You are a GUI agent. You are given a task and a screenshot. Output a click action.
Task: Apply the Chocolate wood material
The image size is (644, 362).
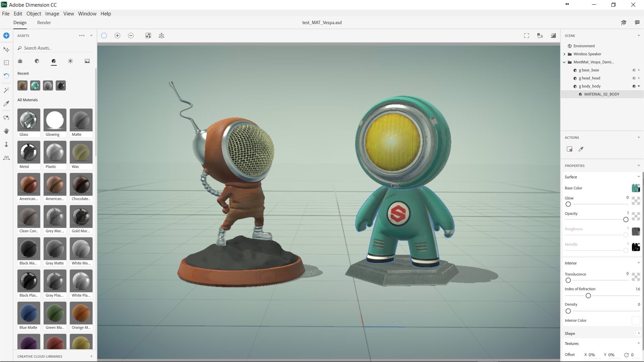coord(81,187)
